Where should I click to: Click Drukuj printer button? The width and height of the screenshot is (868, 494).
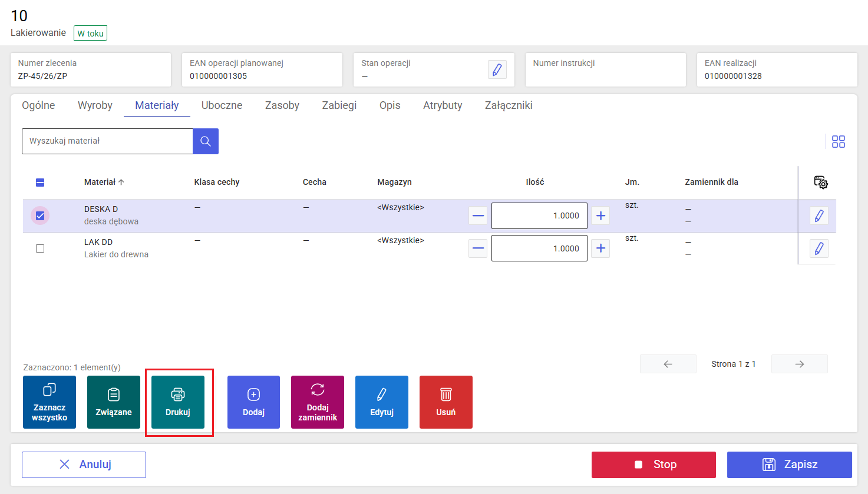[178, 402]
